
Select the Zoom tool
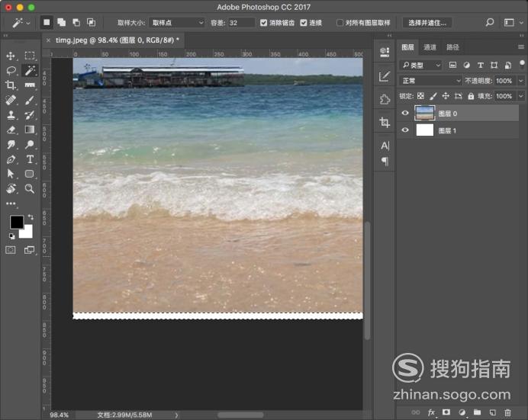[30, 188]
